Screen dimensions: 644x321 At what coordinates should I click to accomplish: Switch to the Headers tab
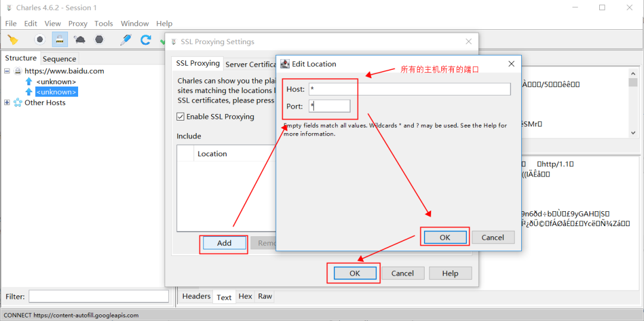tap(196, 297)
